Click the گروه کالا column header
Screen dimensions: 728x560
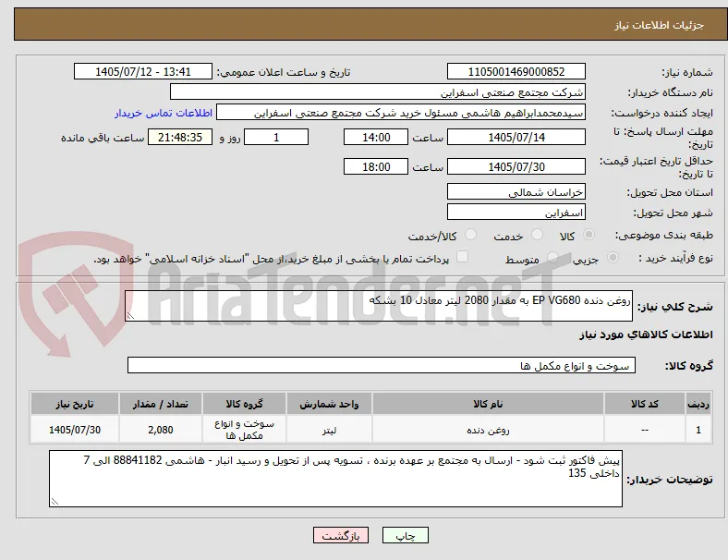tap(244, 404)
